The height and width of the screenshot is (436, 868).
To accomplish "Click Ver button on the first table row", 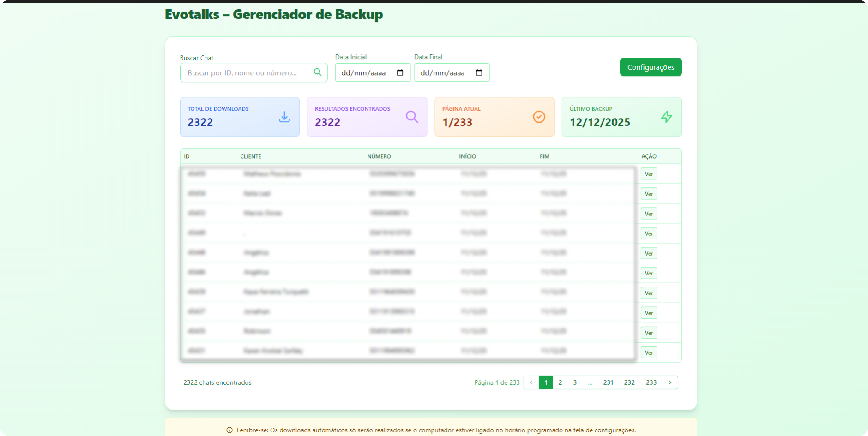I will [x=649, y=174].
